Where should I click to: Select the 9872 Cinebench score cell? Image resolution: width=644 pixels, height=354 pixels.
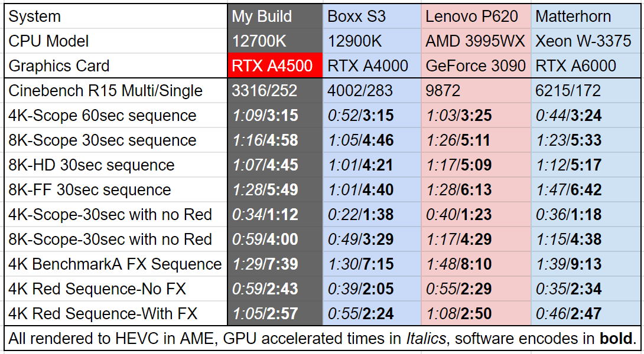point(476,91)
